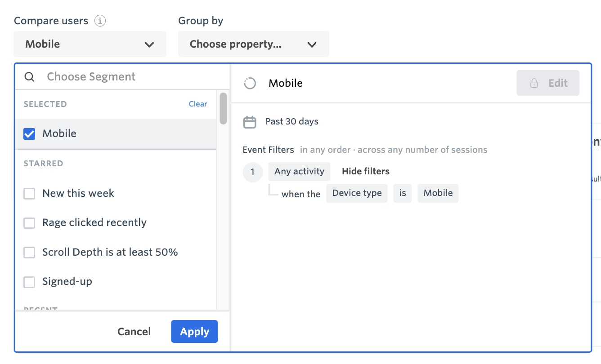Click the loading spinner icon beside Mobile
The height and width of the screenshot is (364, 601).
[250, 83]
